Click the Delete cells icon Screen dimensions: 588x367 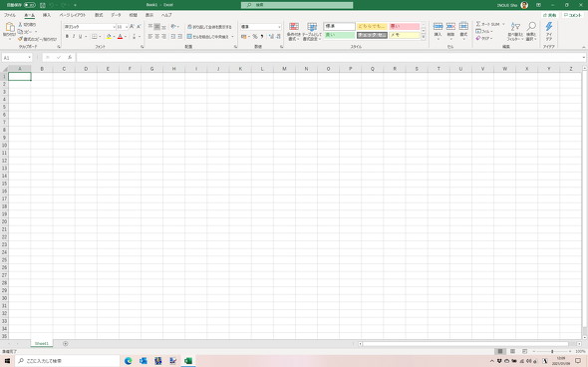(450, 26)
